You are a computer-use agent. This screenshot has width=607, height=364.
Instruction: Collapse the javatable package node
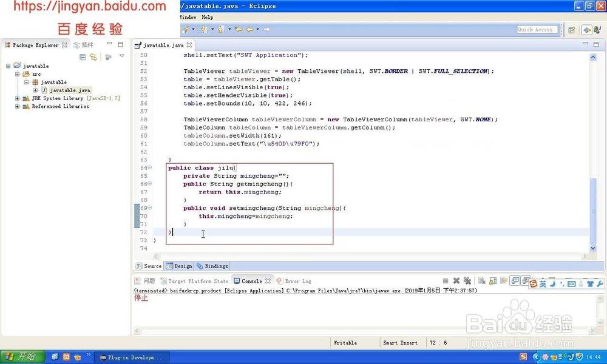[x=26, y=83]
